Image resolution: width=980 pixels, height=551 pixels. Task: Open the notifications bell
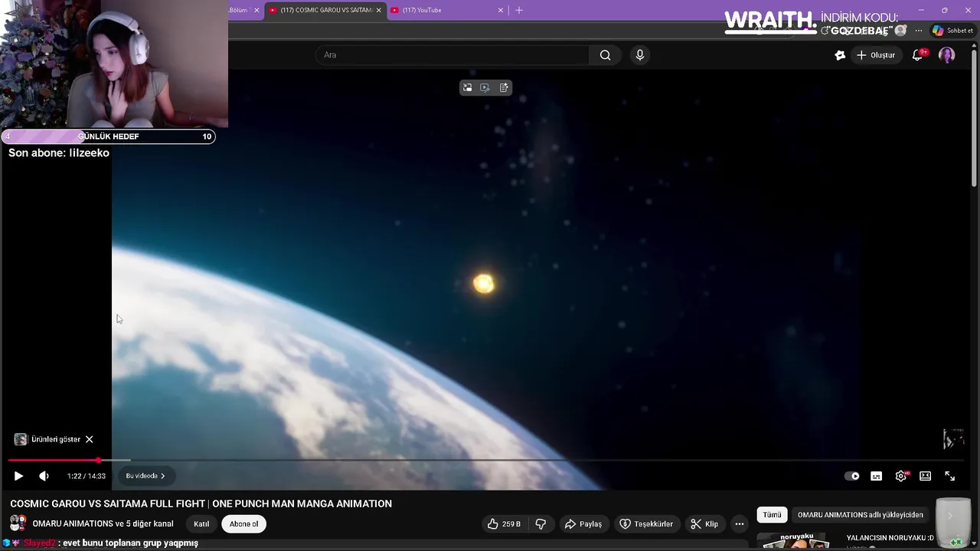click(x=917, y=55)
